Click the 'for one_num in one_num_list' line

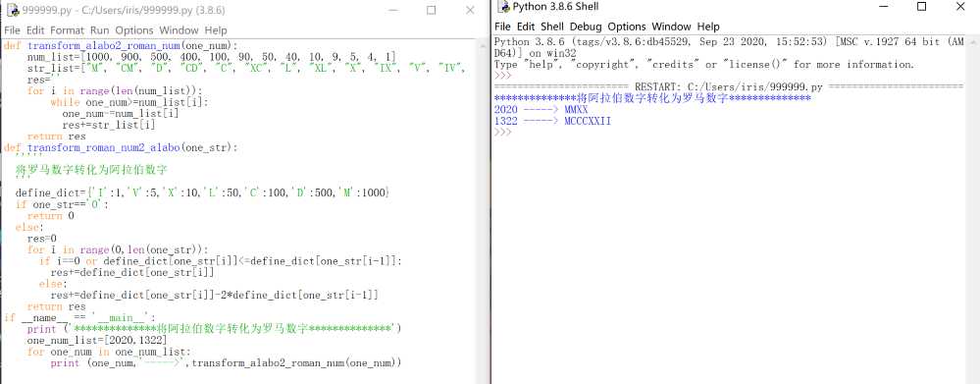[x=109, y=352]
